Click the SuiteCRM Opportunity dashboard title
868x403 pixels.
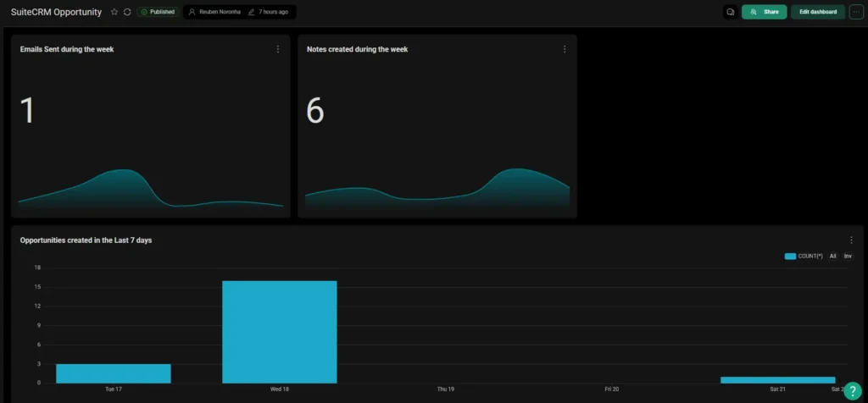tap(56, 12)
